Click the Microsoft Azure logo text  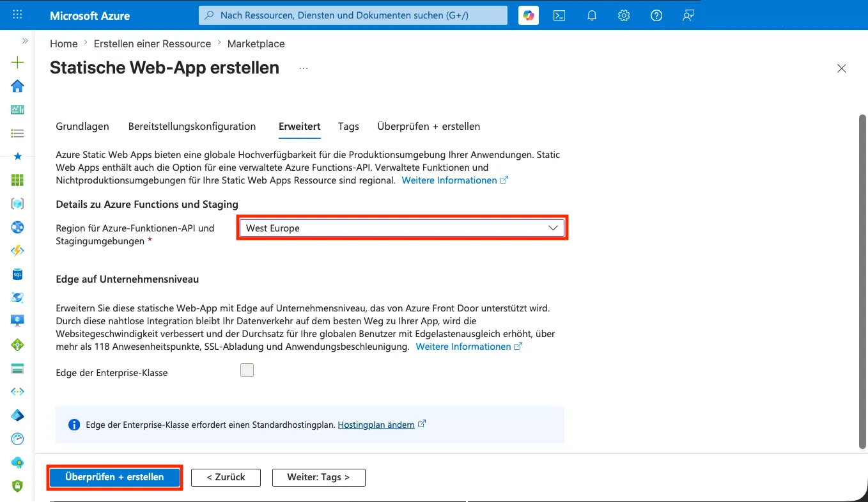90,15
